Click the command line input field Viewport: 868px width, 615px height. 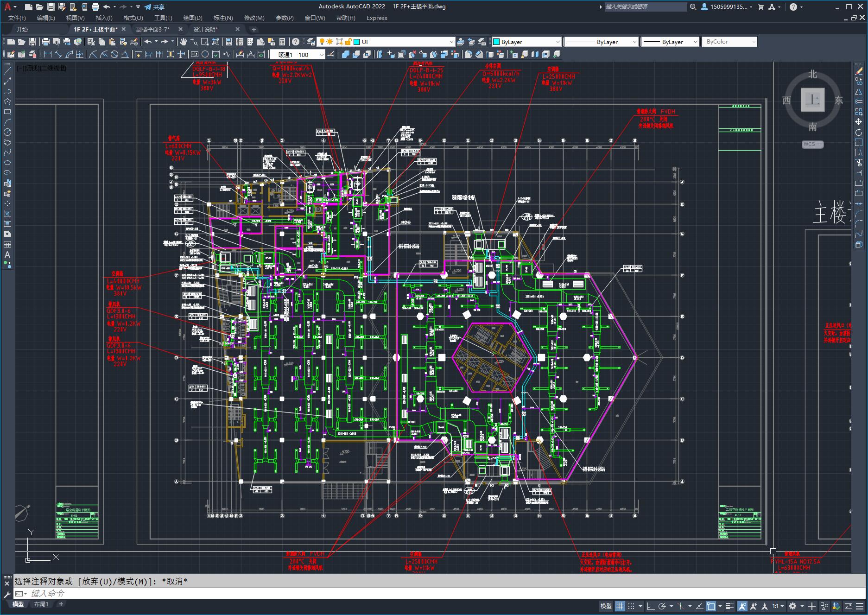[x=440, y=593]
